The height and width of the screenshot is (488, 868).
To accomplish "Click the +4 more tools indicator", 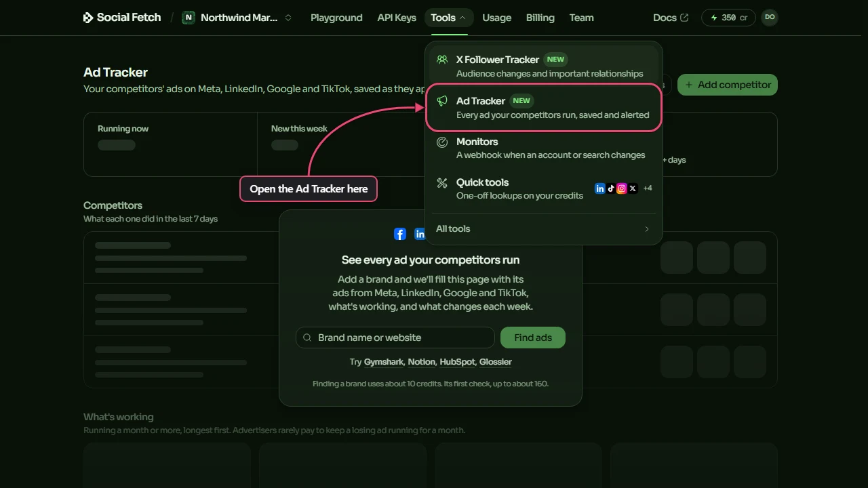I will point(648,188).
